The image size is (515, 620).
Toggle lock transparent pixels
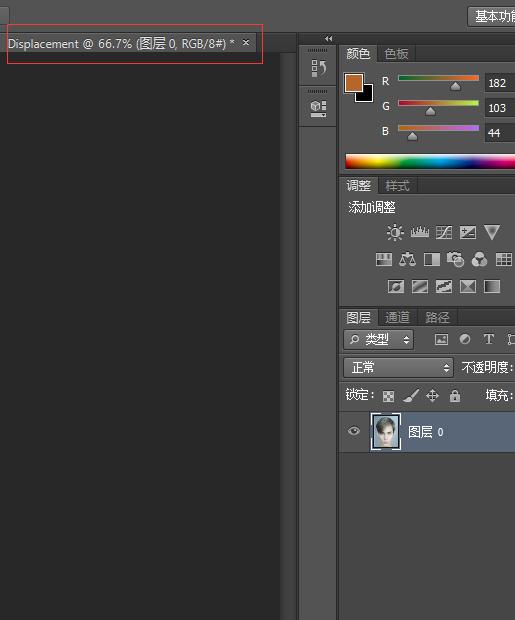click(x=388, y=396)
